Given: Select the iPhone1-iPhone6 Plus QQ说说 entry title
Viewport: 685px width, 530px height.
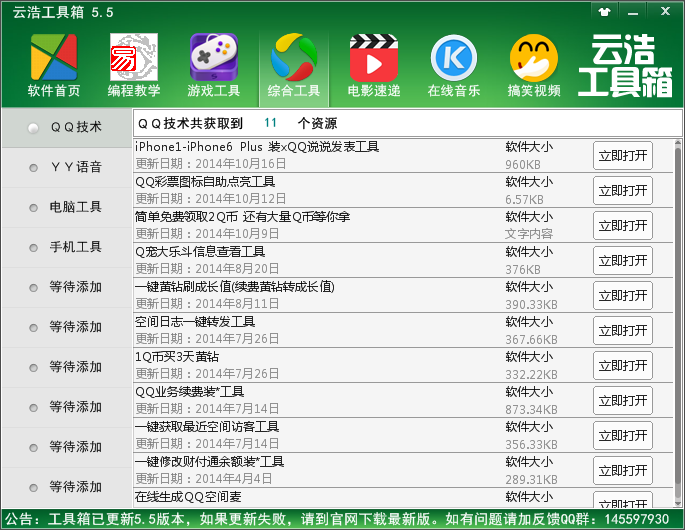Looking at the screenshot, I should 257,147.
